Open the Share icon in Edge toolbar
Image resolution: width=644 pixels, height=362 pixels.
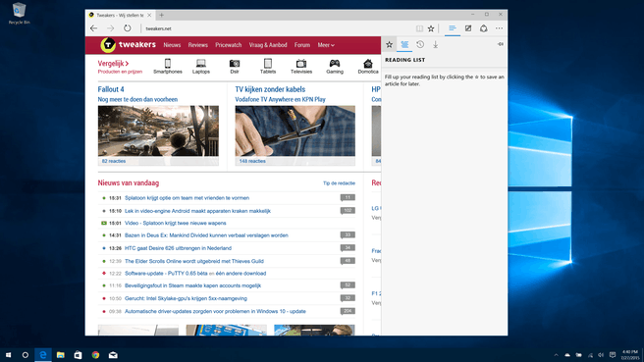[x=484, y=28]
